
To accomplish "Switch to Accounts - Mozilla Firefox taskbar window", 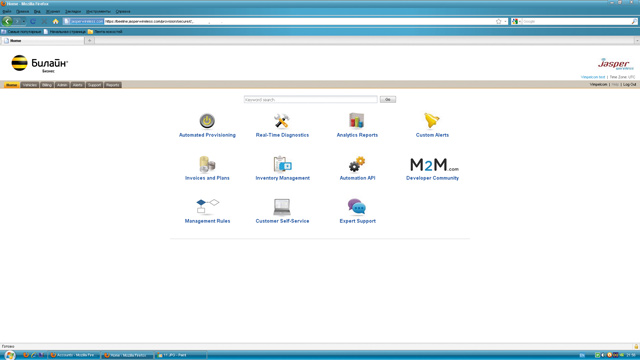I will coord(74,355).
